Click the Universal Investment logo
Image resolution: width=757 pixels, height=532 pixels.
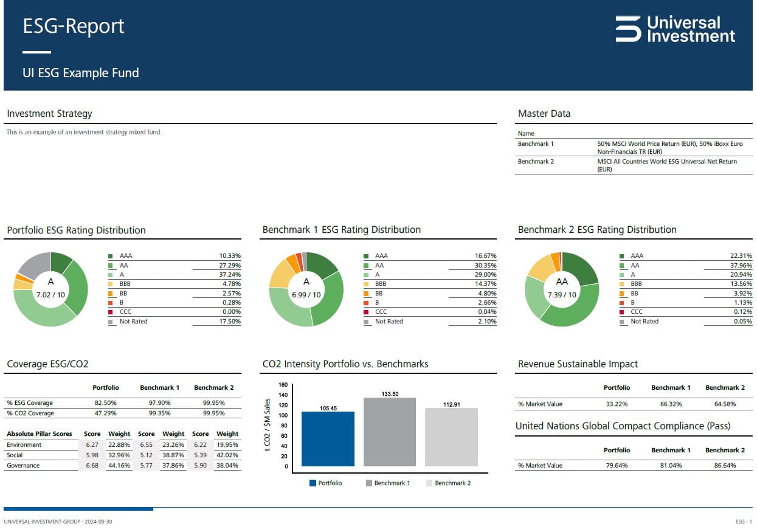[x=675, y=27]
